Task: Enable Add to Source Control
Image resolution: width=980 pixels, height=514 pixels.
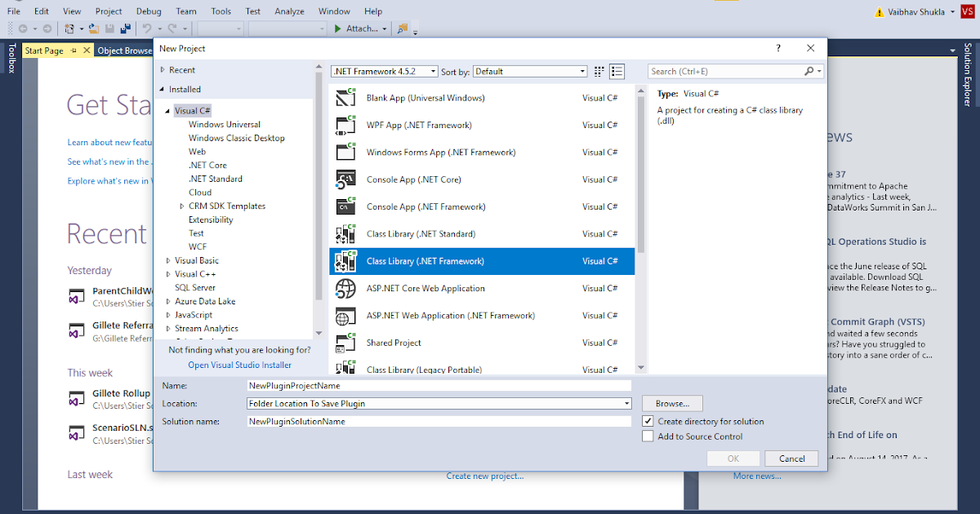Action: point(648,436)
